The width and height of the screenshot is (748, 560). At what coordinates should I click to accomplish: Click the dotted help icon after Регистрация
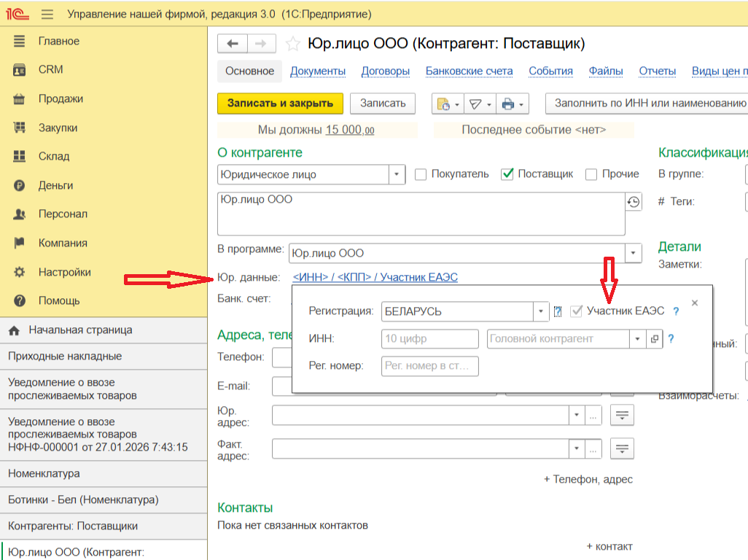point(558,311)
